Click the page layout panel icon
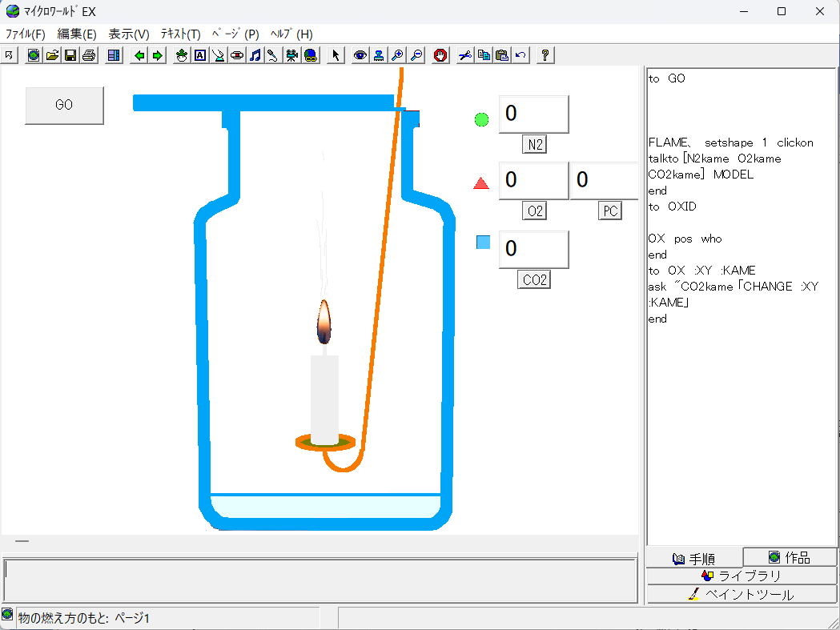Viewport: 840px width, 630px height. (x=114, y=55)
